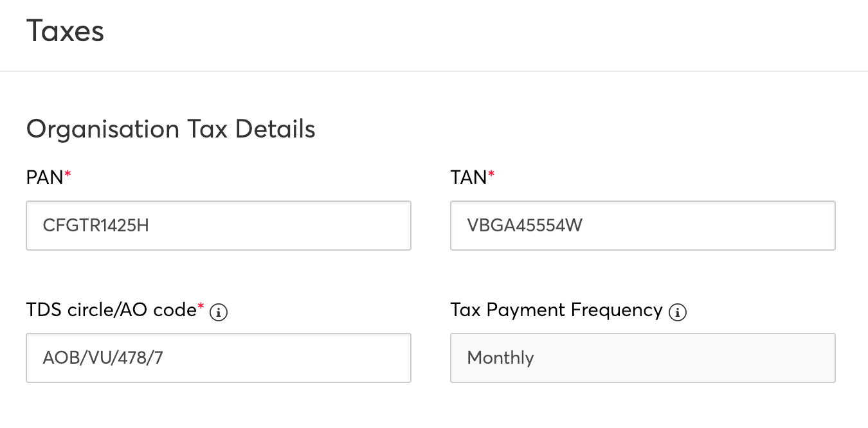Click the Monthly frequency text

(x=500, y=358)
